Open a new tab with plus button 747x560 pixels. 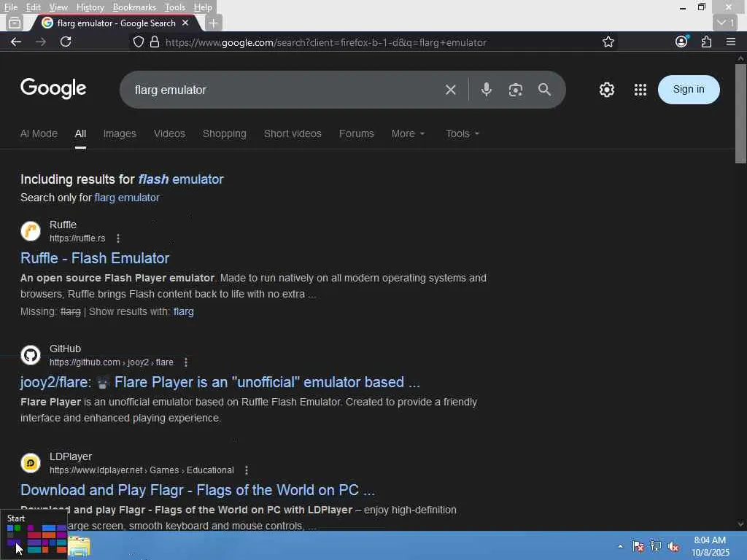tap(214, 23)
